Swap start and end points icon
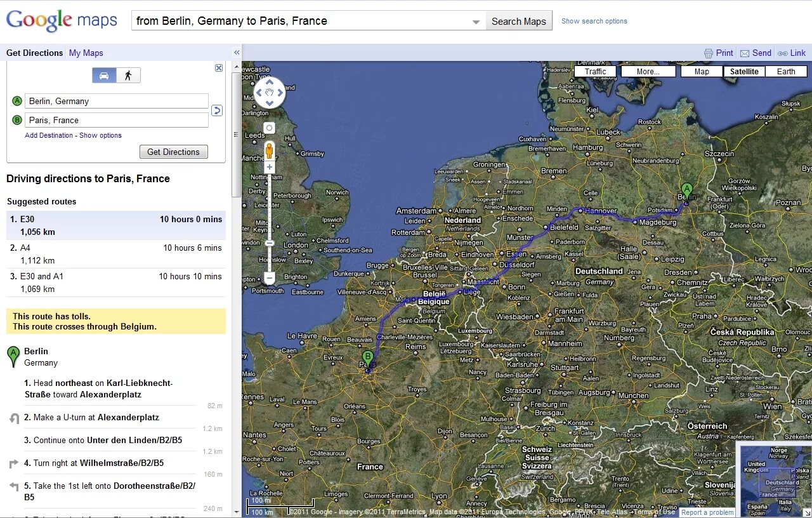The image size is (812, 518). point(216,110)
